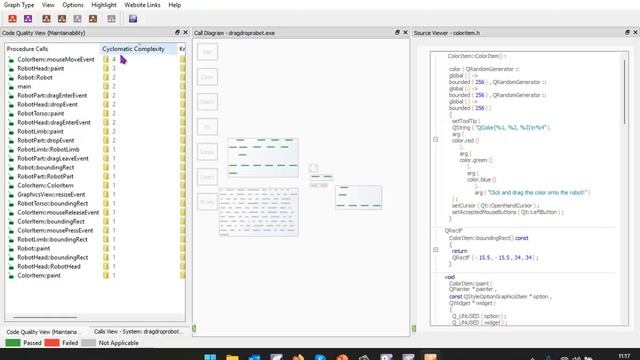The height and width of the screenshot is (360, 640).
Task: Select RobotHead::dropEvent row
Action: [x=95, y=104]
